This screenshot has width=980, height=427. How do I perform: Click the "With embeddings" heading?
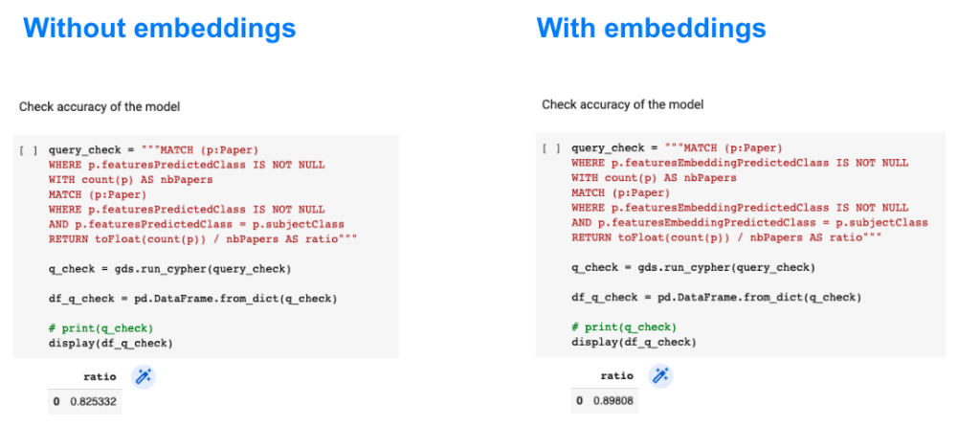point(652,28)
